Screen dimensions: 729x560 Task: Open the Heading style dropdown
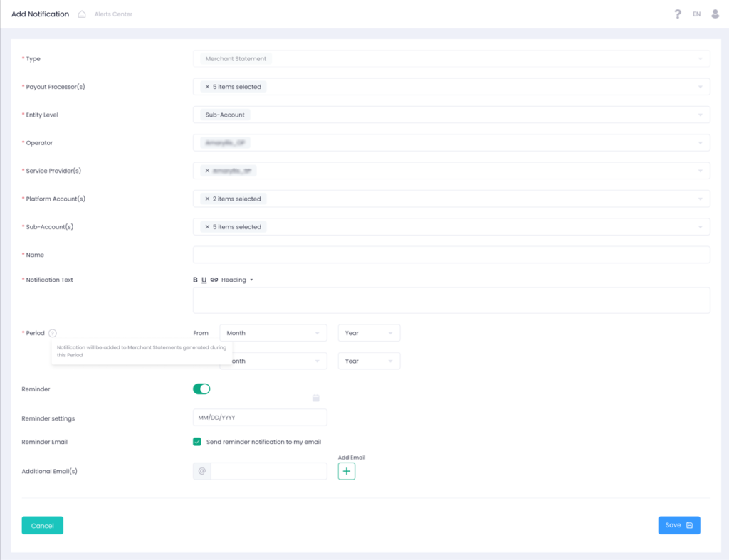point(237,280)
